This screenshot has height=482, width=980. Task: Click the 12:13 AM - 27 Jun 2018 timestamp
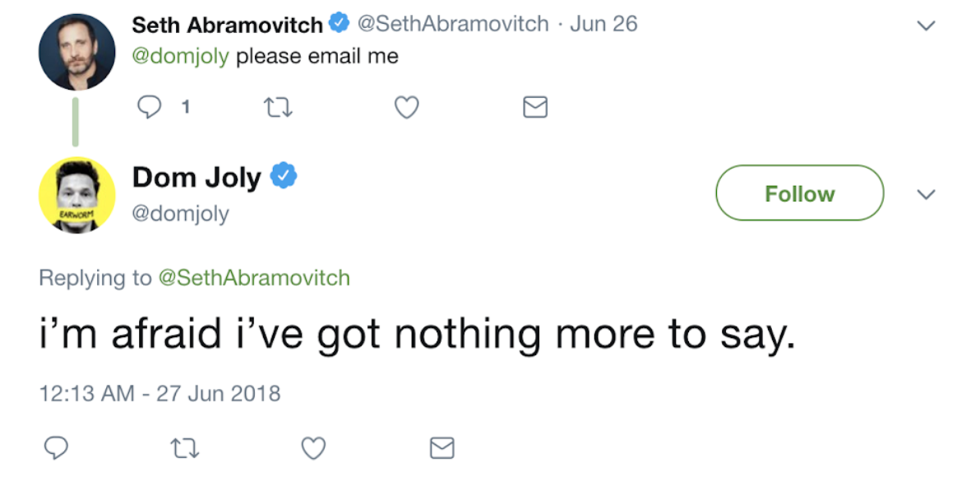[160, 393]
